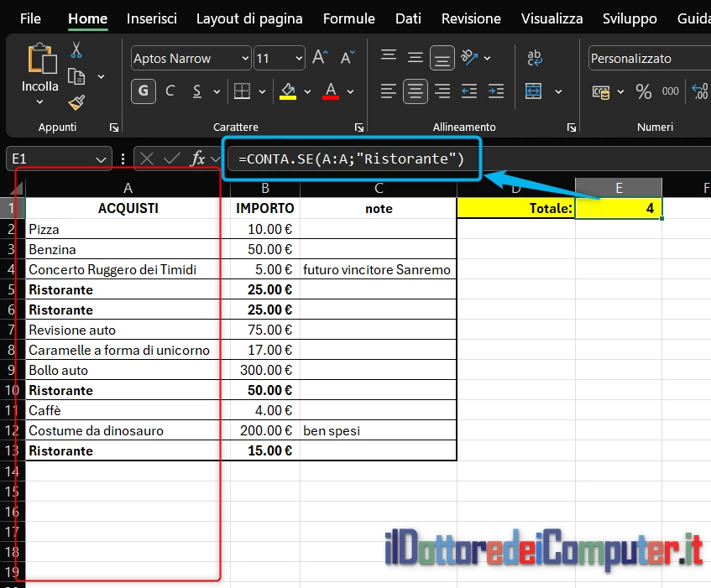Image resolution: width=711 pixels, height=588 pixels.
Task: Increase the cell indent
Action: point(496,91)
